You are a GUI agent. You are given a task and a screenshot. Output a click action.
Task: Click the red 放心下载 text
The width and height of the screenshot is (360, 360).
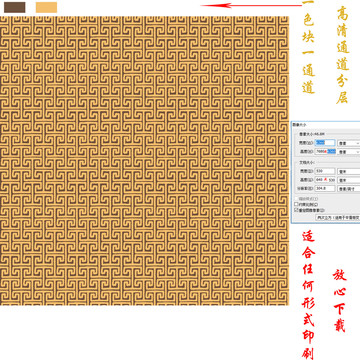(340, 301)
